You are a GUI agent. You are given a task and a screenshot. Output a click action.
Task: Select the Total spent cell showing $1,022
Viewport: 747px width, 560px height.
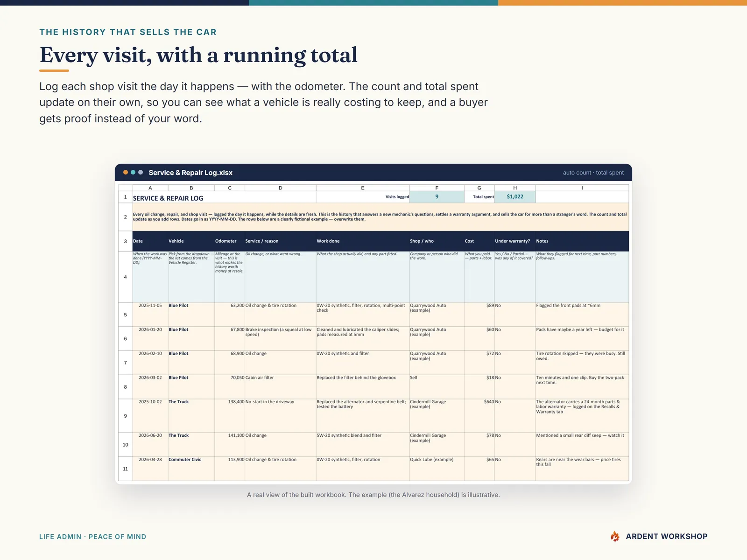[515, 197]
